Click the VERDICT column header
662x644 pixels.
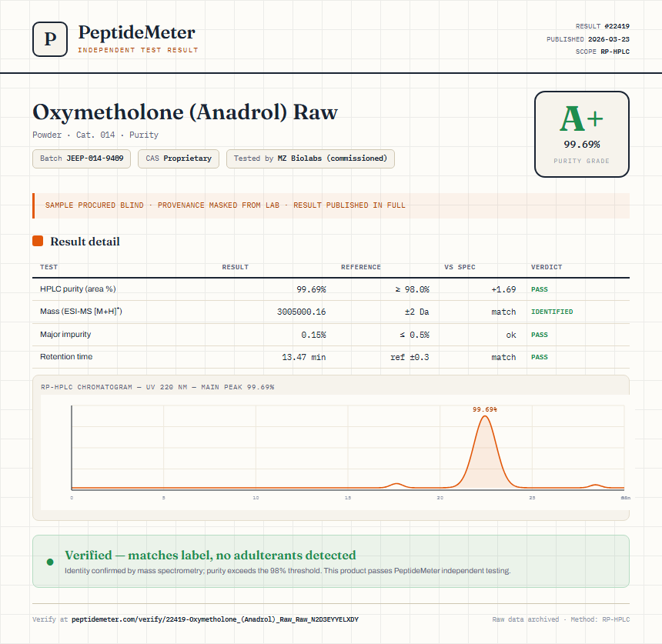547,267
